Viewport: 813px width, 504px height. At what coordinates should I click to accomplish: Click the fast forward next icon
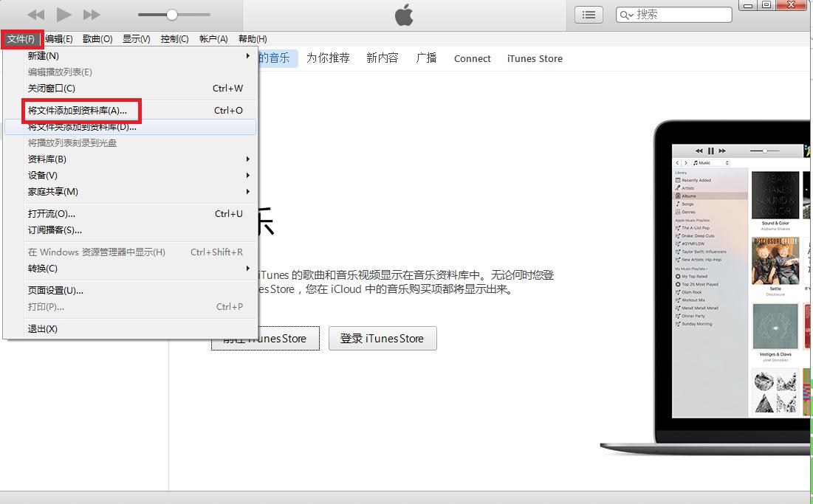pos(92,15)
